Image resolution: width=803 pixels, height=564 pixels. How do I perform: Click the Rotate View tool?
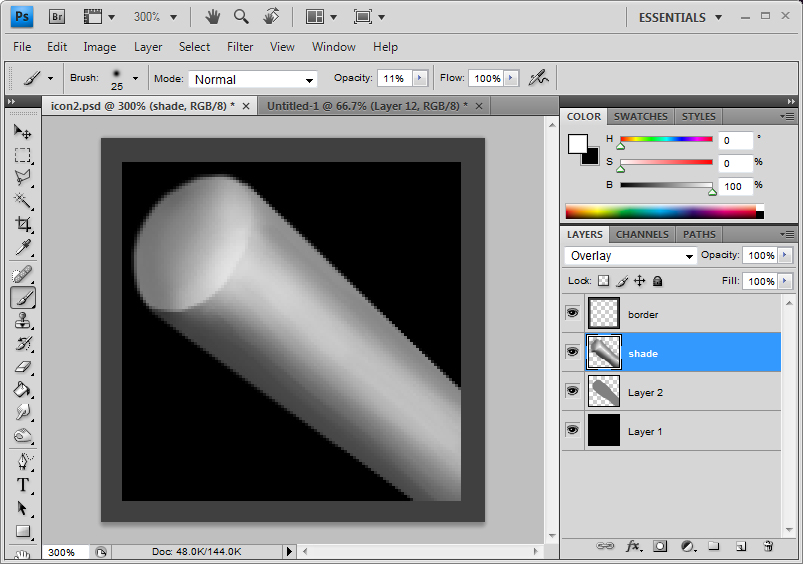point(271,17)
